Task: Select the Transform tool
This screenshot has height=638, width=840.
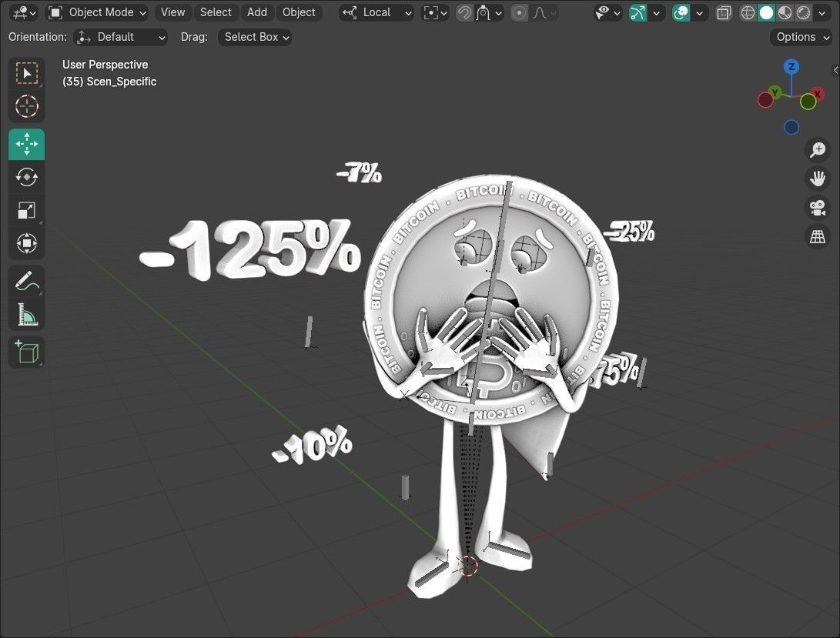Action: [26, 244]
